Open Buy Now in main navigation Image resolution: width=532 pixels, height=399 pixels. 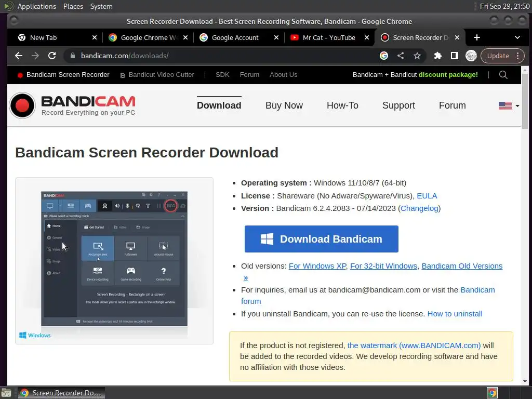pyautogui.click(x=284, y=105)
